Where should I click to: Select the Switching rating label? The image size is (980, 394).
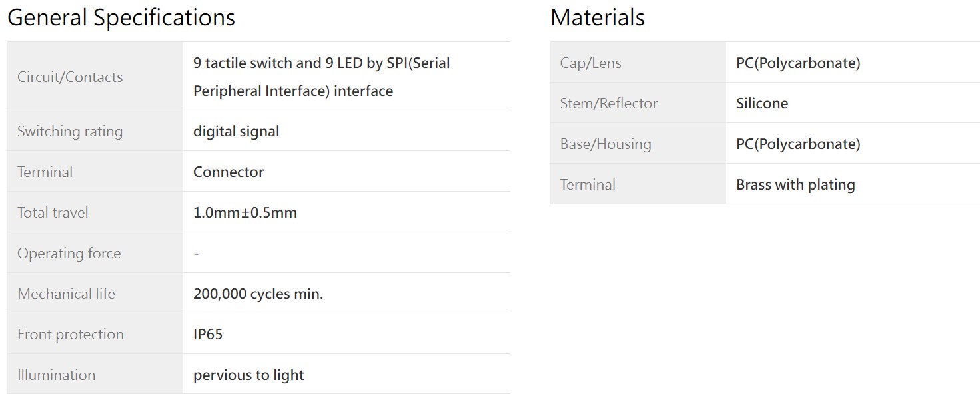(x=70, y=131)
